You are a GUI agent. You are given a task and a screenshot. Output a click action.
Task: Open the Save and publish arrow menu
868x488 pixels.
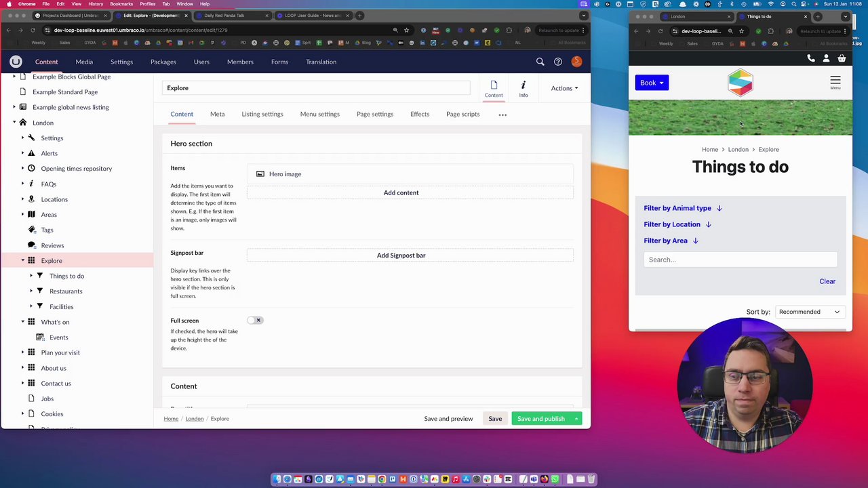(x=576, y=419)
